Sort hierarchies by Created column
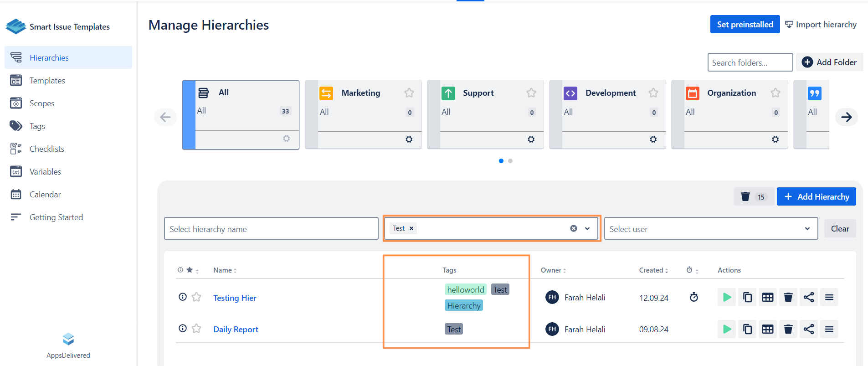The image size is (868, 366). tap(653, 270)
